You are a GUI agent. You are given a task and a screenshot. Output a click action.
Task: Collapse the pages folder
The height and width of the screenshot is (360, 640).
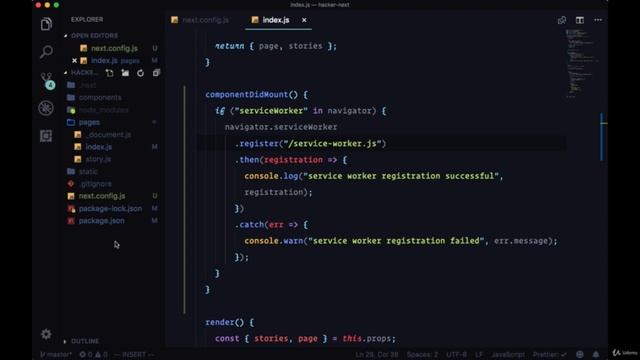coord(89,122)
